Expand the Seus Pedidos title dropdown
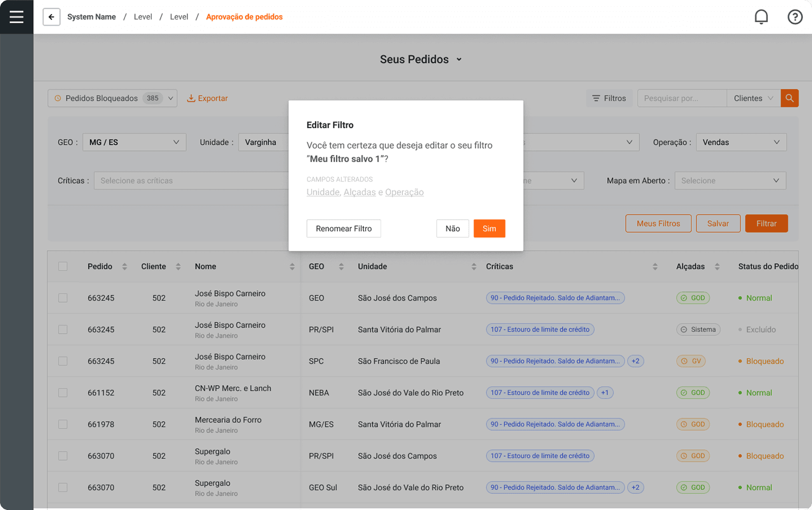 pos(459,60)
